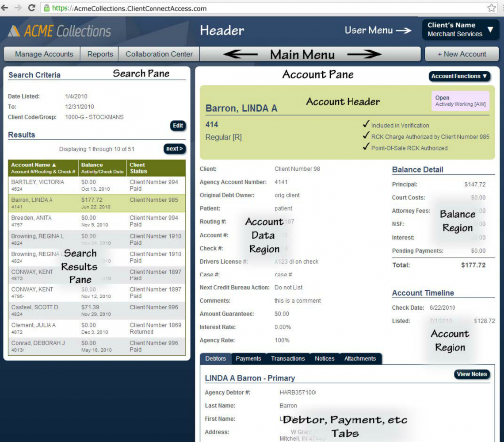Click the browser back arrow
Image resolution: width=504 pixels, height=442 pixels.
point(5,8)
